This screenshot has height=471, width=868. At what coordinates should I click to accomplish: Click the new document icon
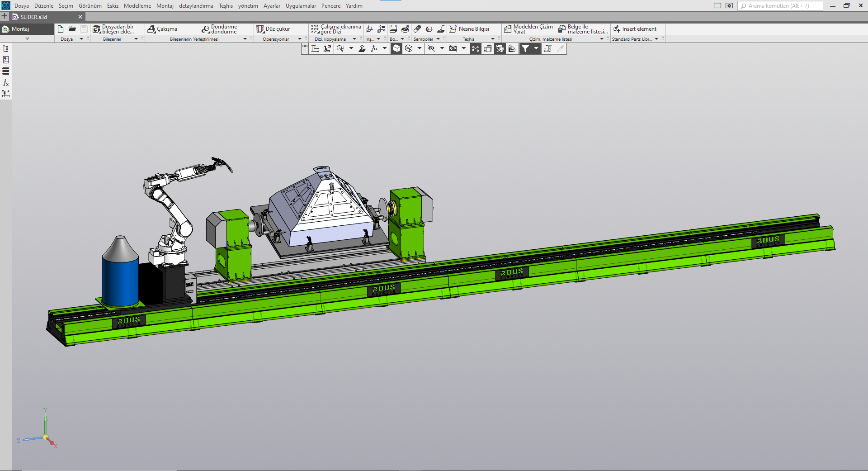[61, 29]
